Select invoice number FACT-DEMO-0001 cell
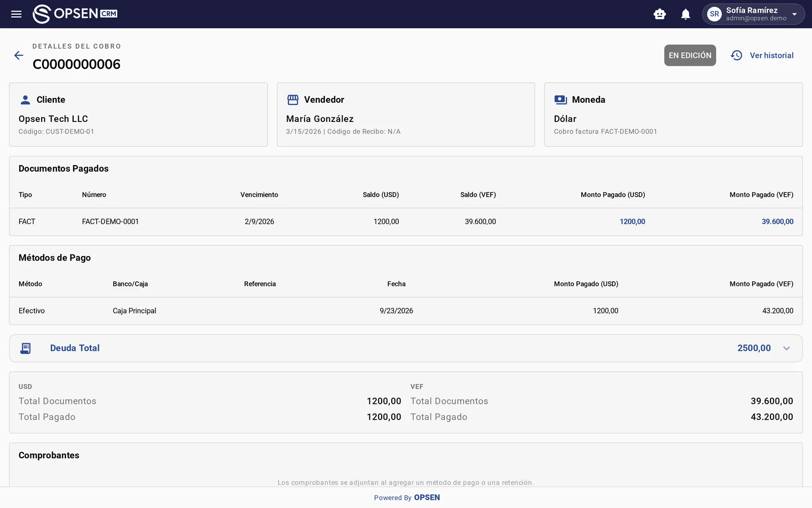This screenshot has width=812, height=508. (x=110, y=221)
